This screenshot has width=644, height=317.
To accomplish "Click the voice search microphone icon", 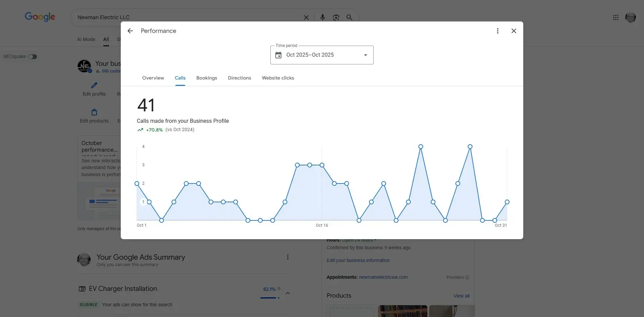I will click(323, 17).
